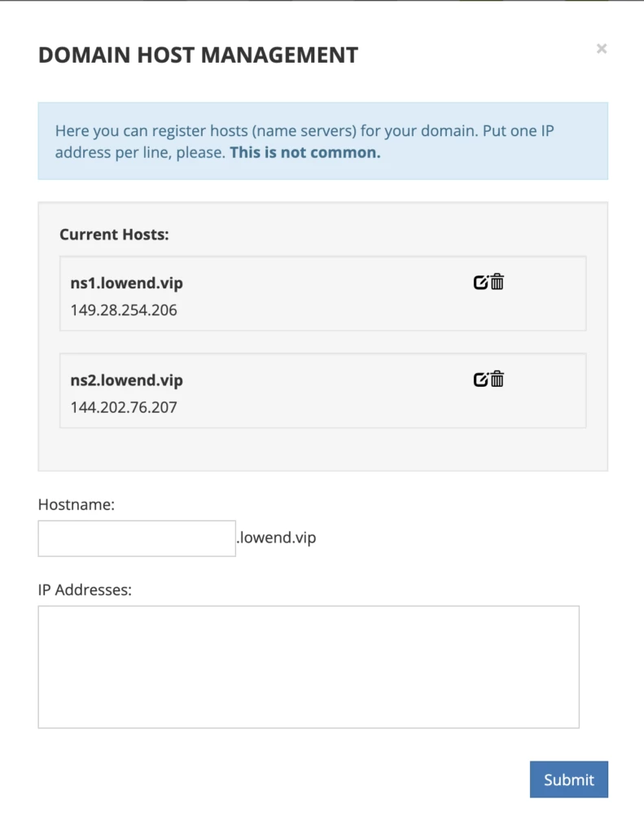Screen dimensions: 644x834
Task: Click inside the IP Addresses text area
Action: [x=309, y=666]
